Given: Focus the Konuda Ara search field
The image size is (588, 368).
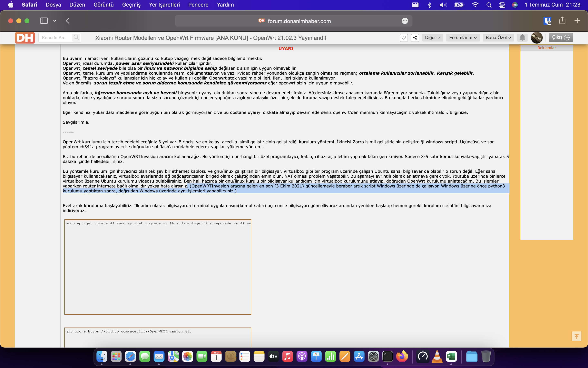Looking at the screenshot, I should (x=55, y=38).
